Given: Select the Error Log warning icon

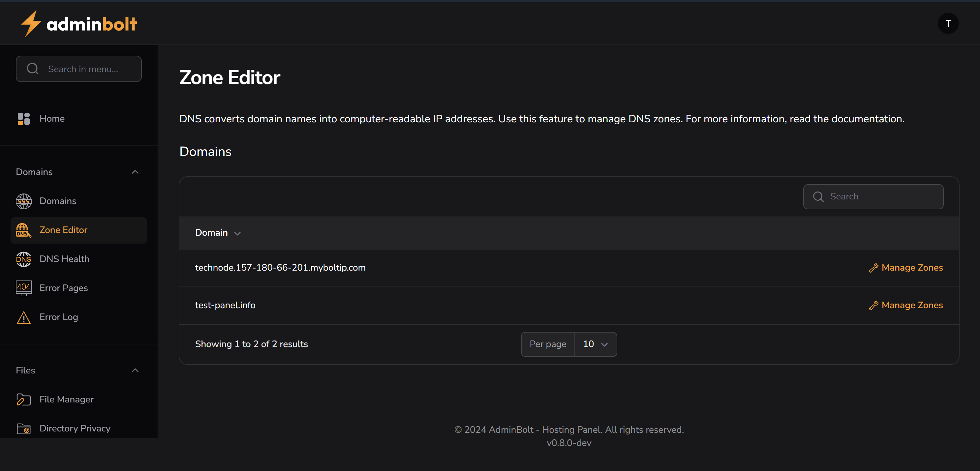Looking at the screenshot, I should click(23, 317).
